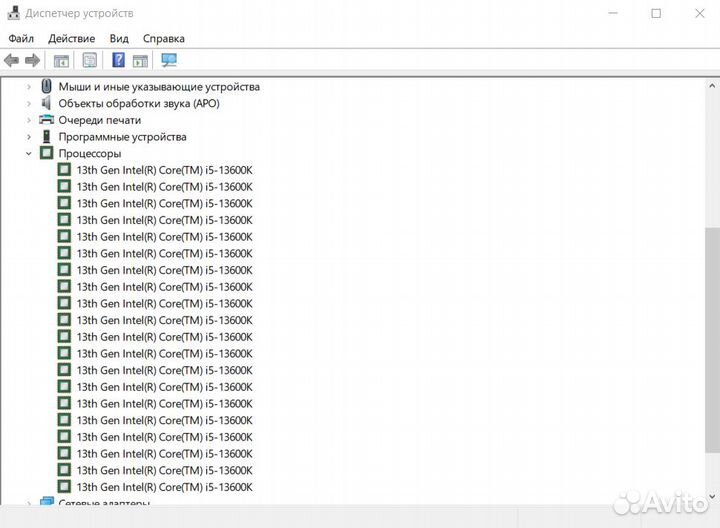Open the Файл menu
Image resolution: width=720 pixels, height=528 pixels.
pos(21,38)
